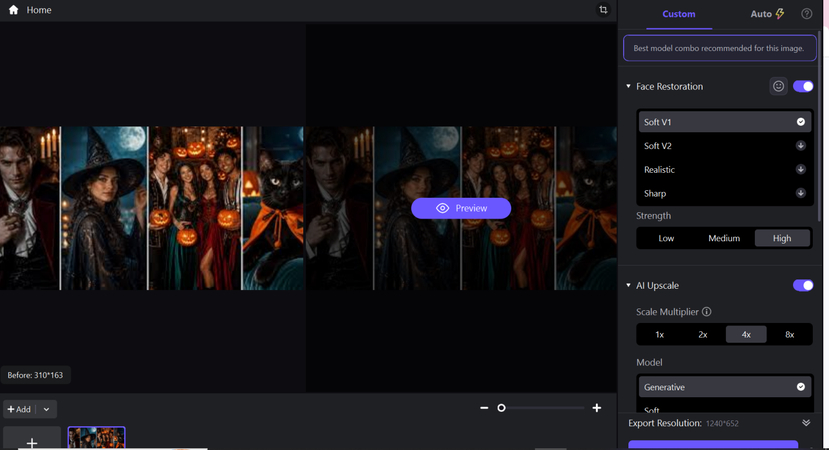
Task: Download the Realistic face model
Action: [800, 169]
